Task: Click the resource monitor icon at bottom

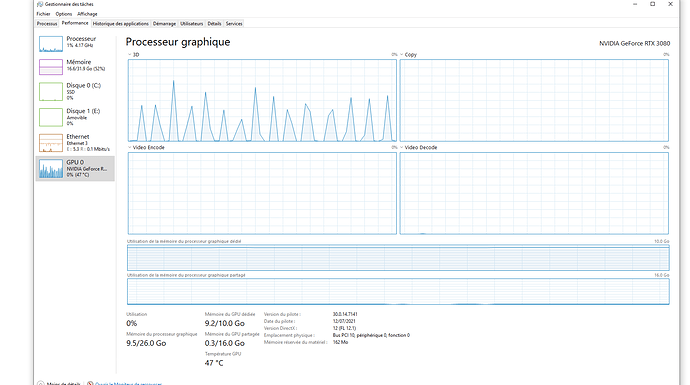Action: pyautogui.click(x=90, y=384)
